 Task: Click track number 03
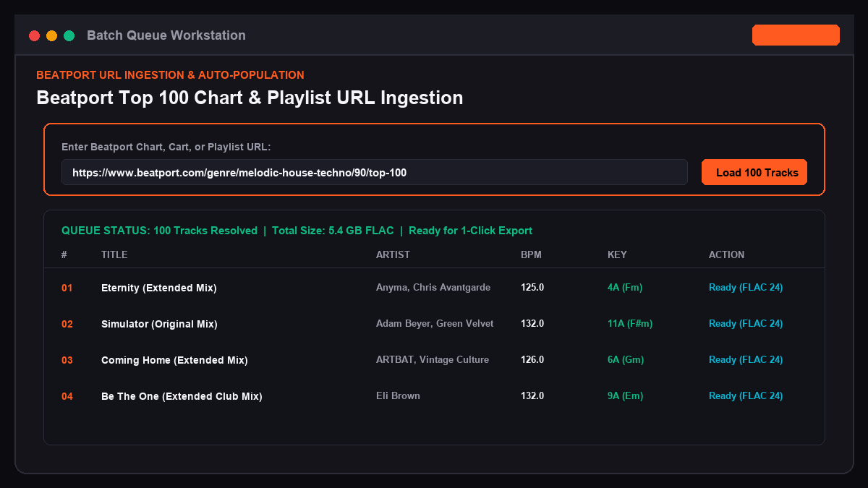click(67, 360)
